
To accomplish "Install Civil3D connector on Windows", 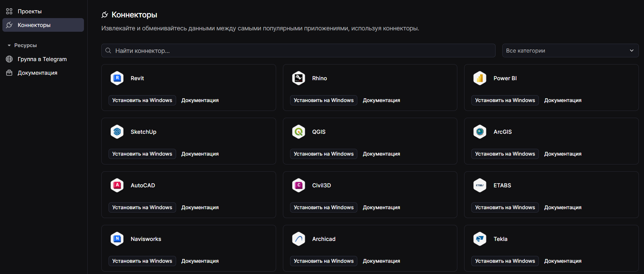I will [x=324, y=207].
